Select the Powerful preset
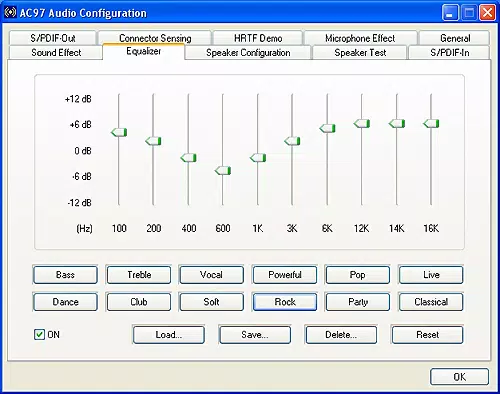This screenshot has width=500, height=394. [285, 275]
